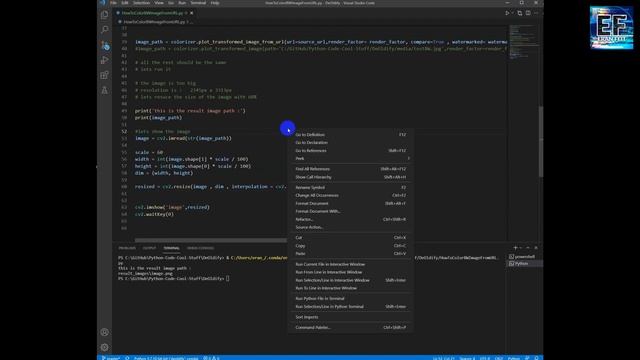Open the Testing flask view
The width and height of the screenshot is (640, 360).
point(104,90)
